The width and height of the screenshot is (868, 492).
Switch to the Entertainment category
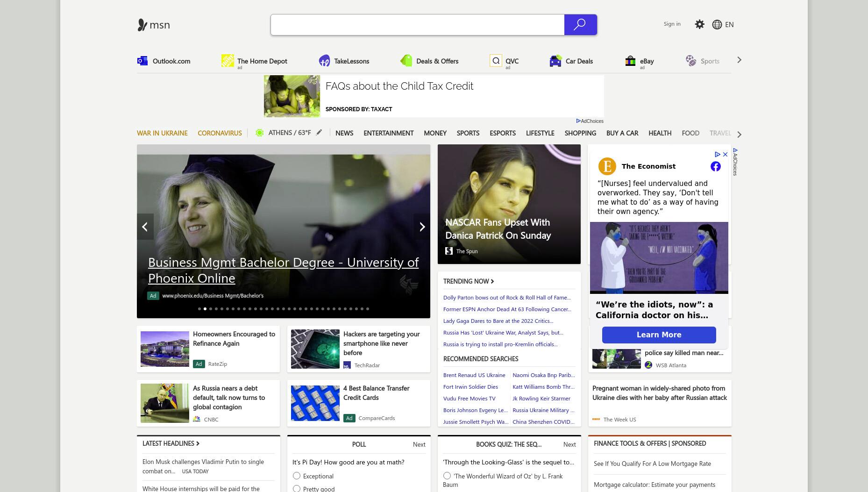pos(389,133)
